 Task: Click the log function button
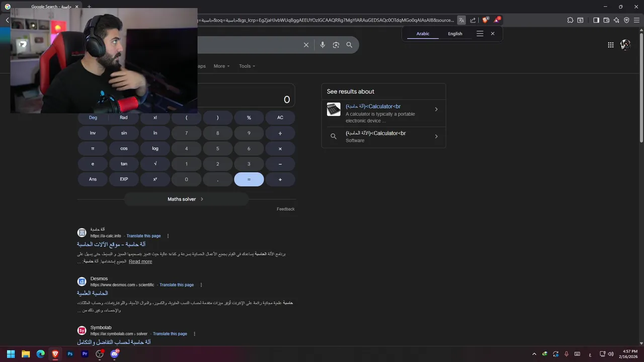click(x=155, y=149)
